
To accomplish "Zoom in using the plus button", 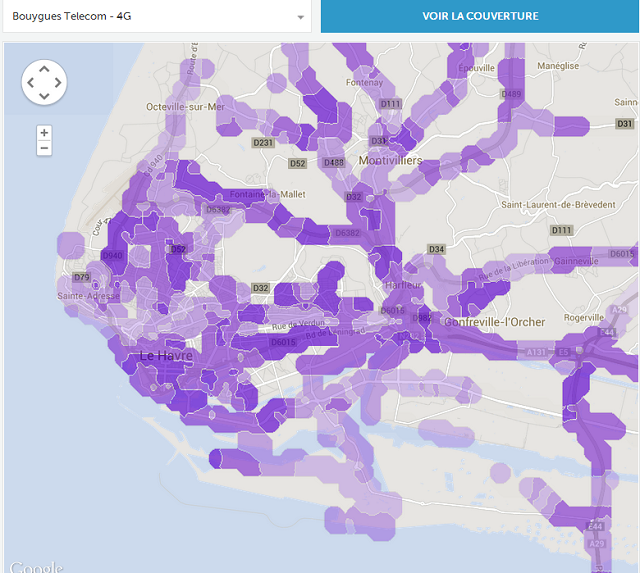I will click(x=44, y=132).
